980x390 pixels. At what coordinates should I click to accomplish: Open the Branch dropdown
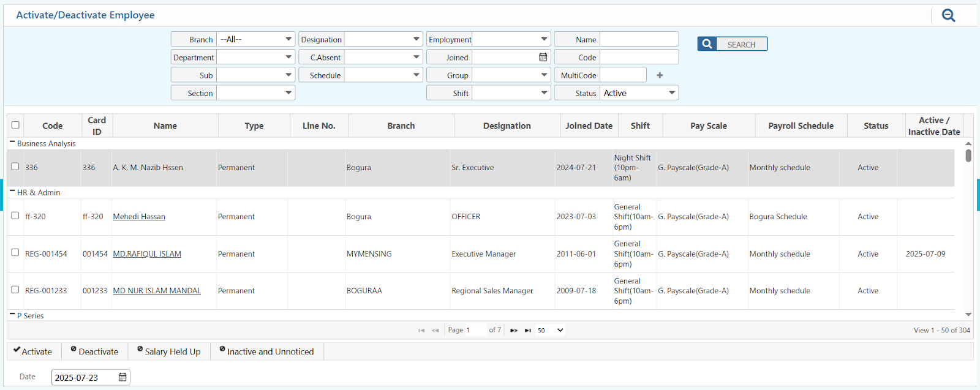[x=255, y=39]
